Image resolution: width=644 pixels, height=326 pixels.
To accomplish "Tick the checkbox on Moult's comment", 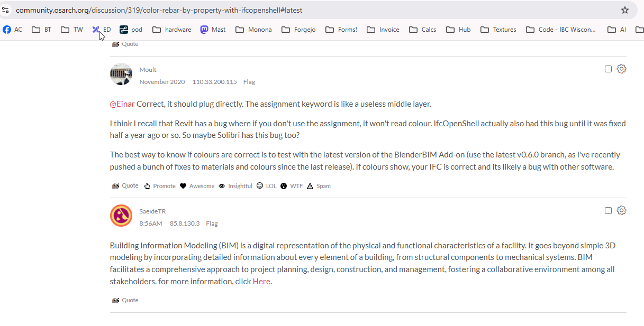I will [608, 69].
